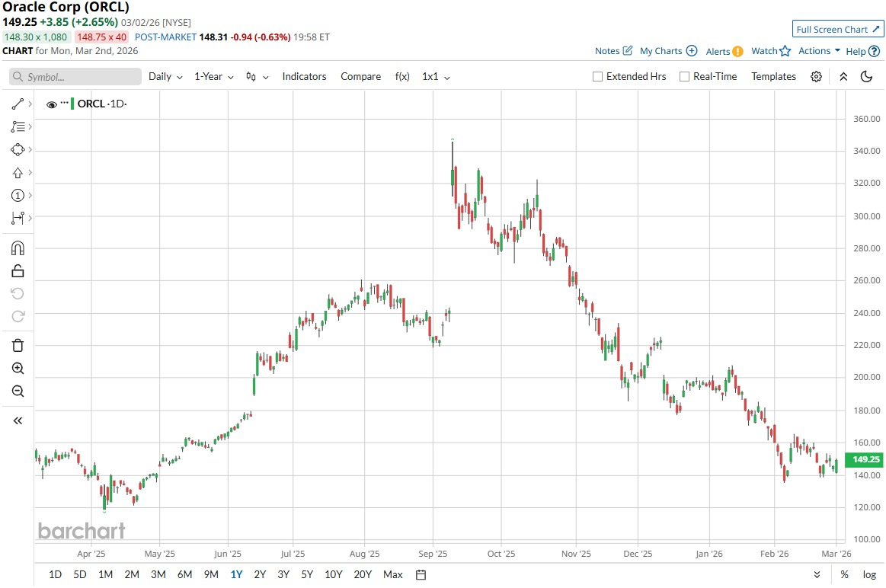Toggle the magnet snap mode icon

[x=18, y=248]
